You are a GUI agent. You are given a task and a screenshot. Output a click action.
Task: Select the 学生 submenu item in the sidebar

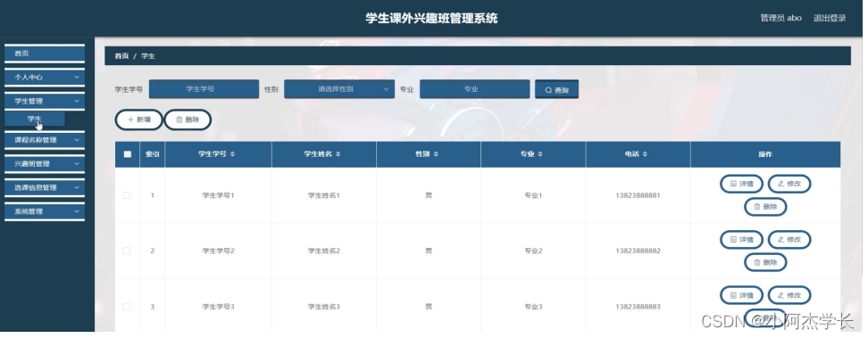pyautogui.click(x=34, y=119)
